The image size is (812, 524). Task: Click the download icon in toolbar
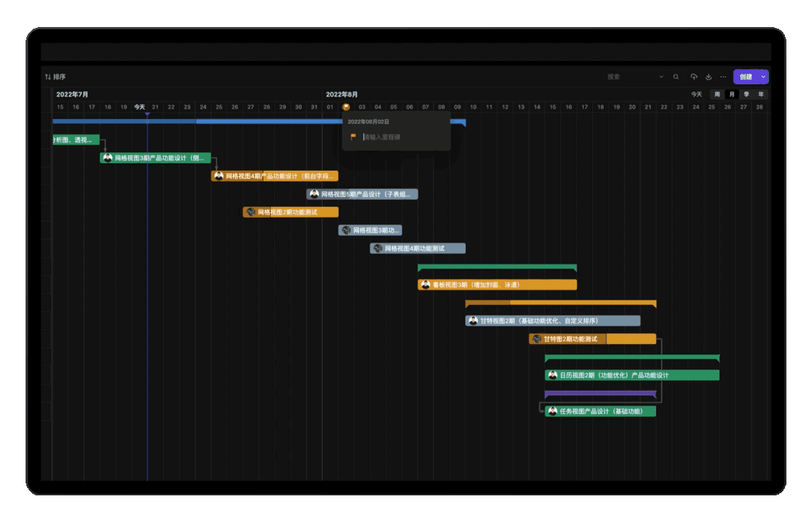point(708,77)
